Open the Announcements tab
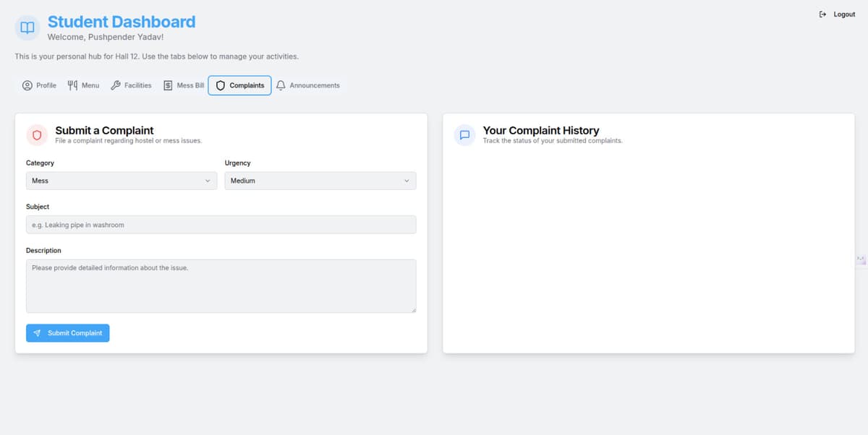This screenshot has height=435, width=868. pos(309,85)
